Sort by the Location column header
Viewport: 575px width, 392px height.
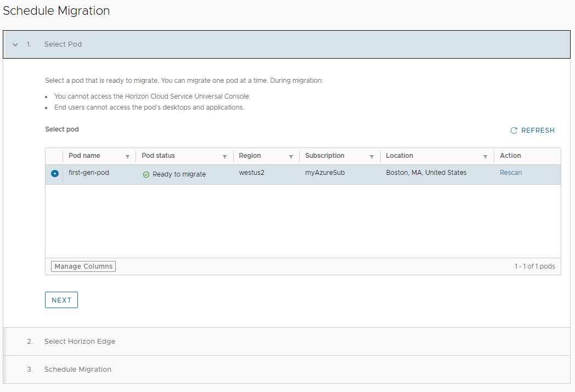(x=399, y=156)
